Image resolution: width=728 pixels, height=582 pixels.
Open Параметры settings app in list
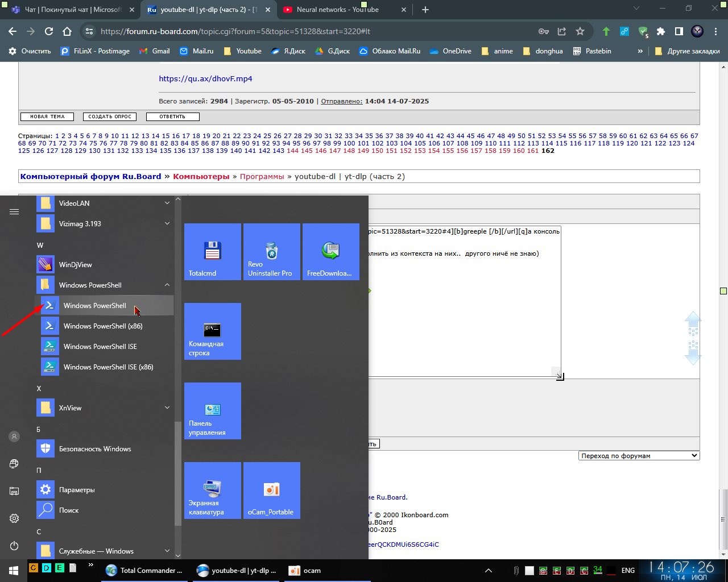point(105,490)
